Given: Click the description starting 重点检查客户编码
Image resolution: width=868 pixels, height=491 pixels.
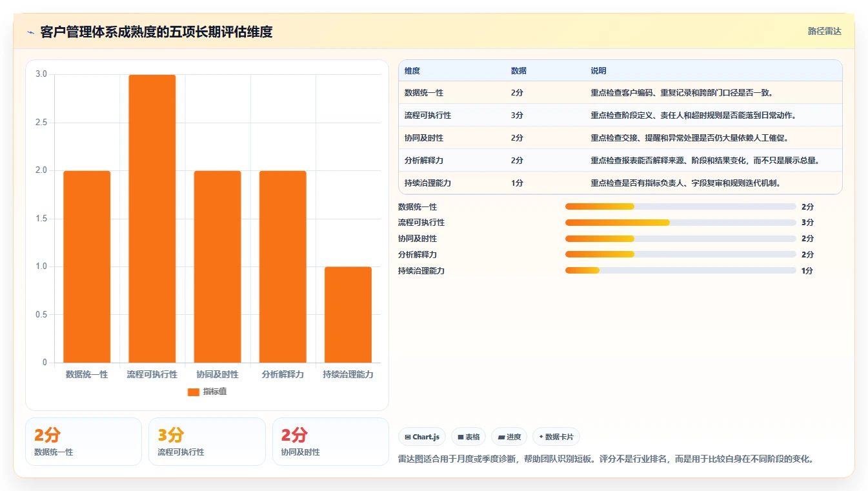Looking at the screenshot, I should pos(681,93).
